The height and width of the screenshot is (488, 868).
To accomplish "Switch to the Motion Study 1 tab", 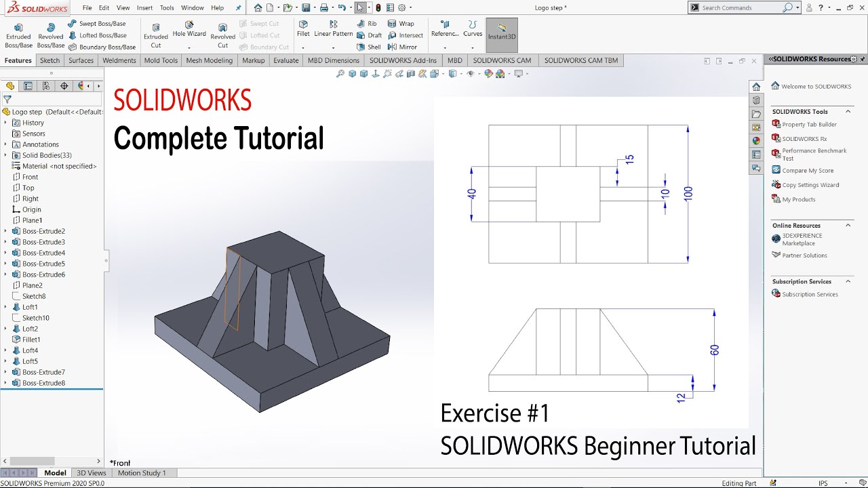I will tap(142, 472).
